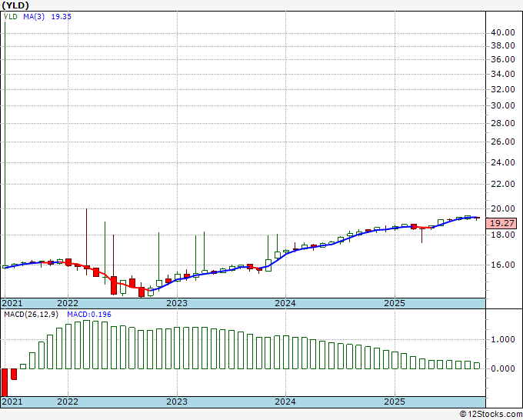Image resolution: width=523 pixels, height=420 pixels.
Task: Click the 2021 label on price timeline
Action: point(12,303)
